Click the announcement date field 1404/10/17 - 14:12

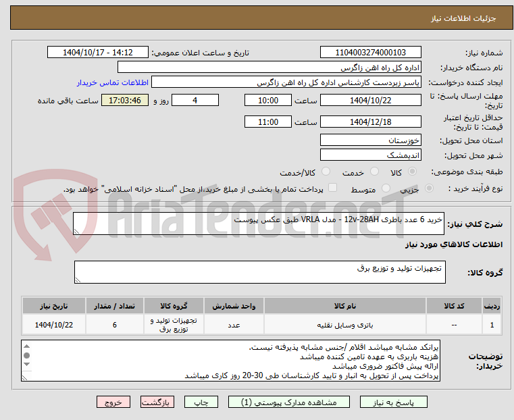98,53
